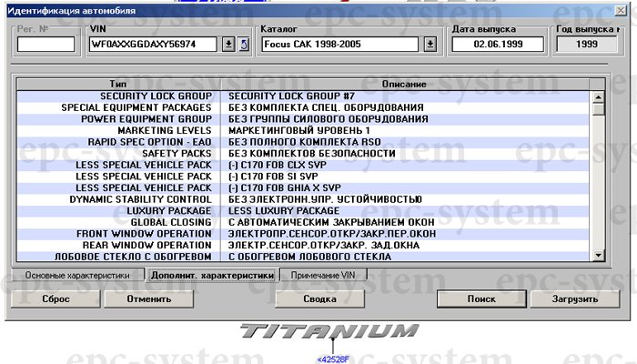637x364 pixels.
Task: Click description С АВТОМАТИЧЕСКИМ ЗАКРЫВАНИЕМ ОКОН
Action: tap(331, 222)
